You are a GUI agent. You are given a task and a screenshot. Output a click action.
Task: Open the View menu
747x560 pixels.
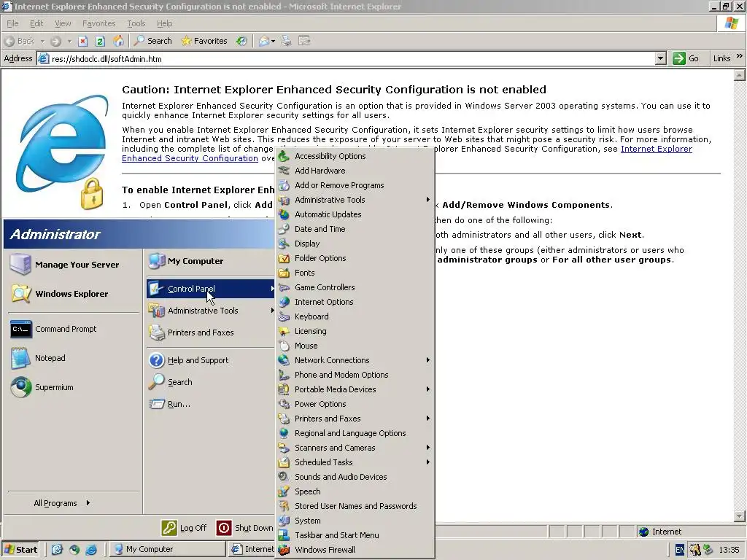tap(63, 23)
